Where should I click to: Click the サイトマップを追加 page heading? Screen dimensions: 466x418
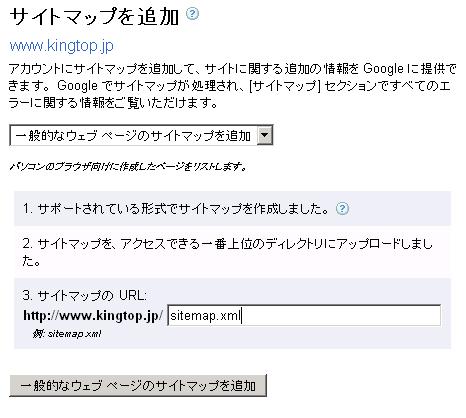tap(94, 16)
